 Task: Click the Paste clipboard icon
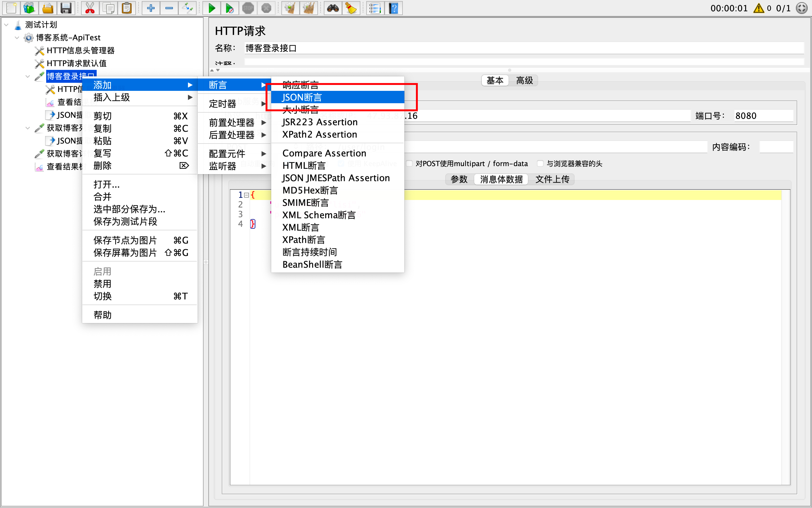tap(126, 8)
